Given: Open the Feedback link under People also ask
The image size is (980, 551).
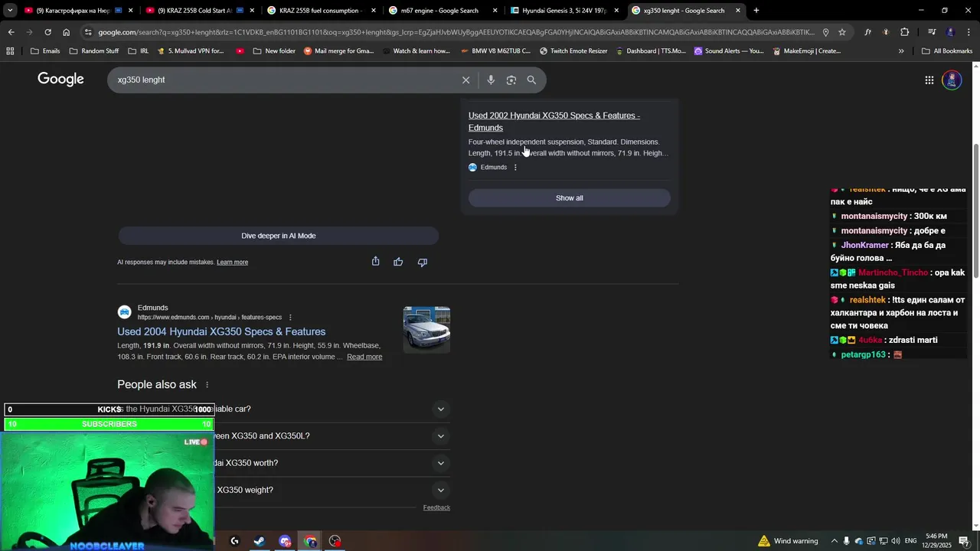Looking at the screenshot, I should click(436, 507).
